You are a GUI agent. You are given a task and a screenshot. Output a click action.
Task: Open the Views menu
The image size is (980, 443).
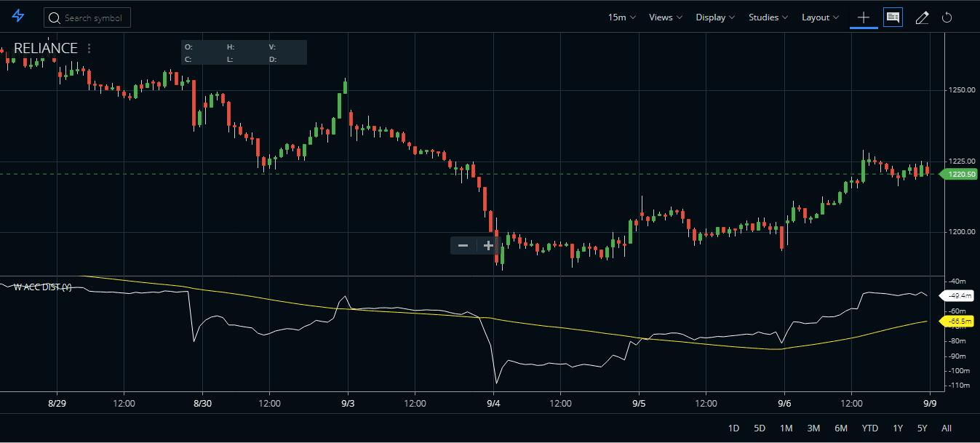pos(664,17)
